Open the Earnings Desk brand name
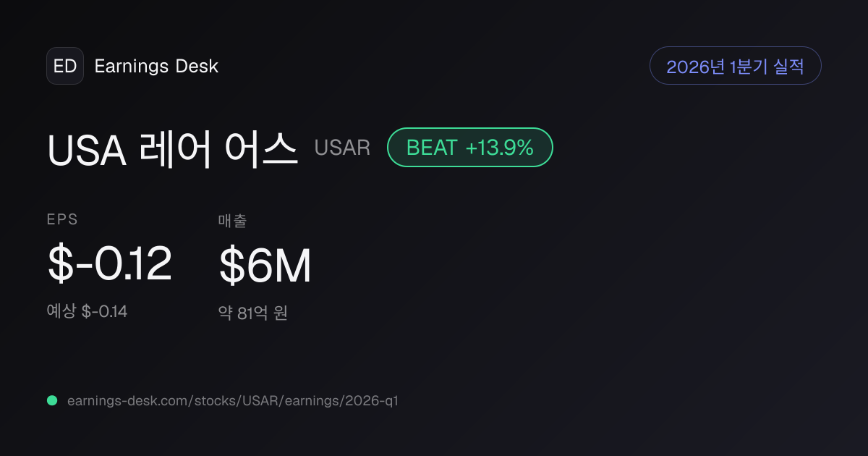The image size is (868, 456). pos(156,66)
